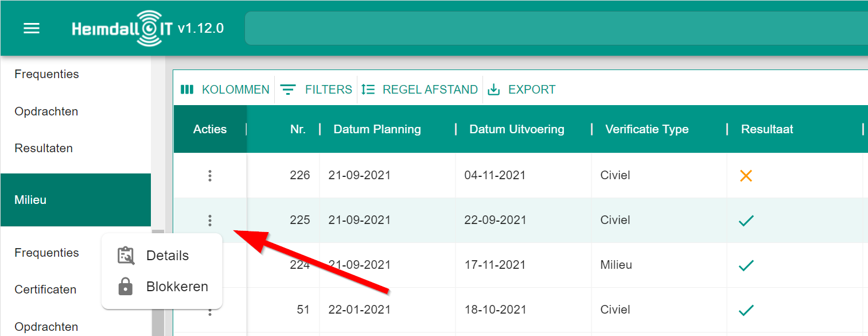Sort by Datum Planning column header
The image size is (868, 336).
click(x=377, y=129)
